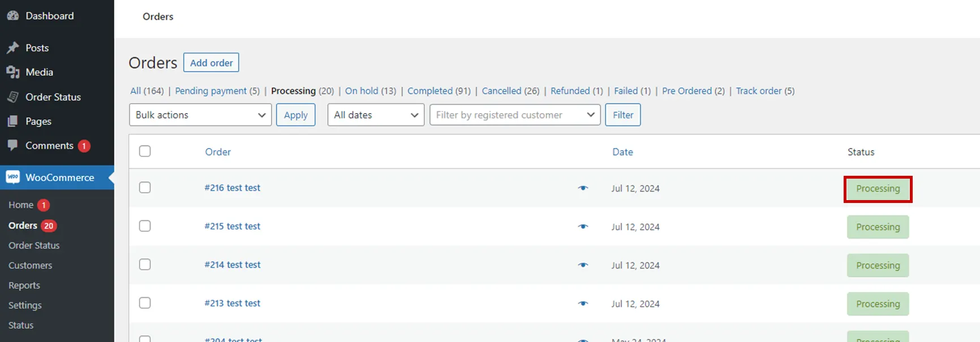Switch to the Completed orders tab
980x342 pixels.
pos(429,91)
